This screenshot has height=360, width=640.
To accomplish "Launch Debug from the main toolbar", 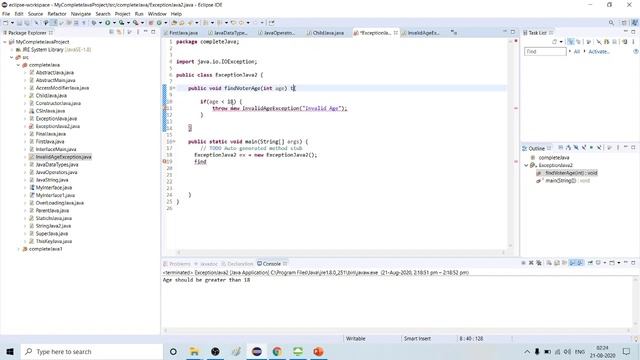I will [x=94, y=23].
